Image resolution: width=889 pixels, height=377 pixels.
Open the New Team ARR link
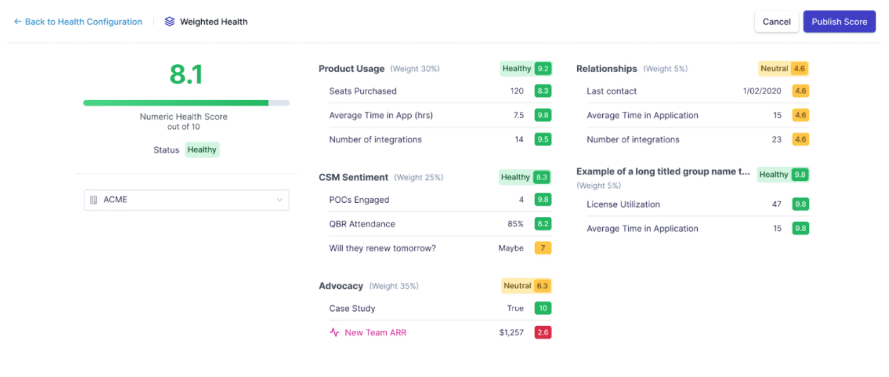(x=375, y=333)
